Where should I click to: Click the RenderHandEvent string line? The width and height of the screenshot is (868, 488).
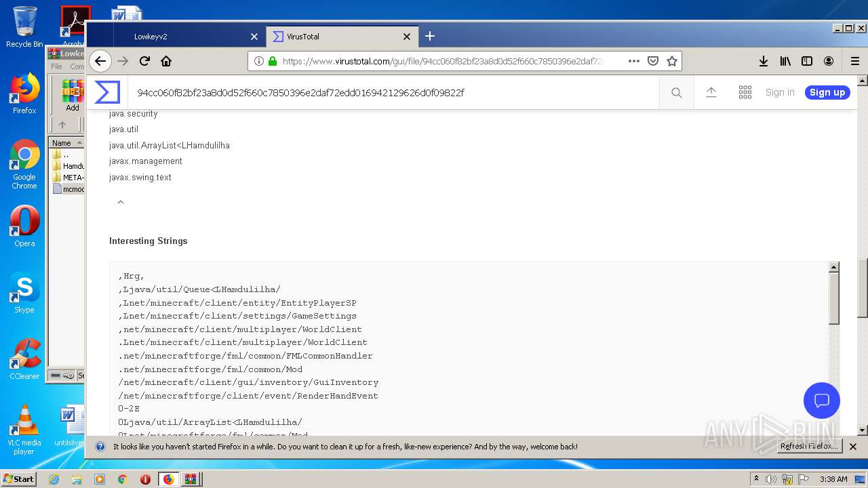click(x=248, y=396)
